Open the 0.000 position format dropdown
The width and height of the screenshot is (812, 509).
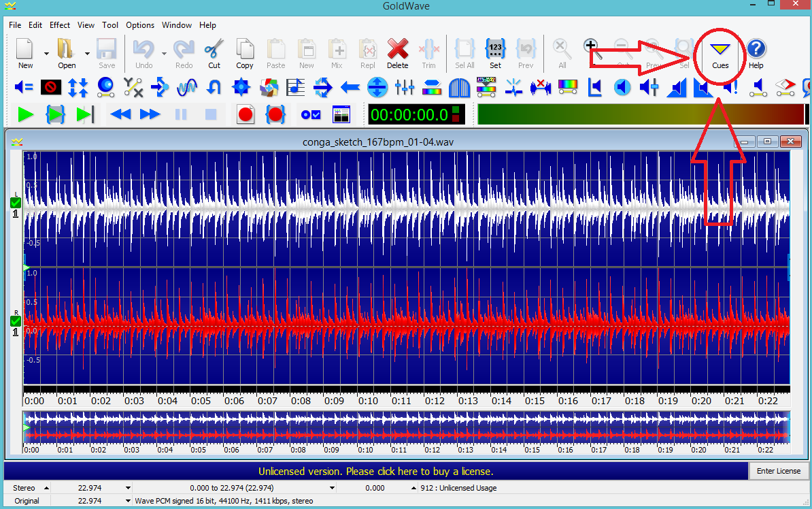413,488
